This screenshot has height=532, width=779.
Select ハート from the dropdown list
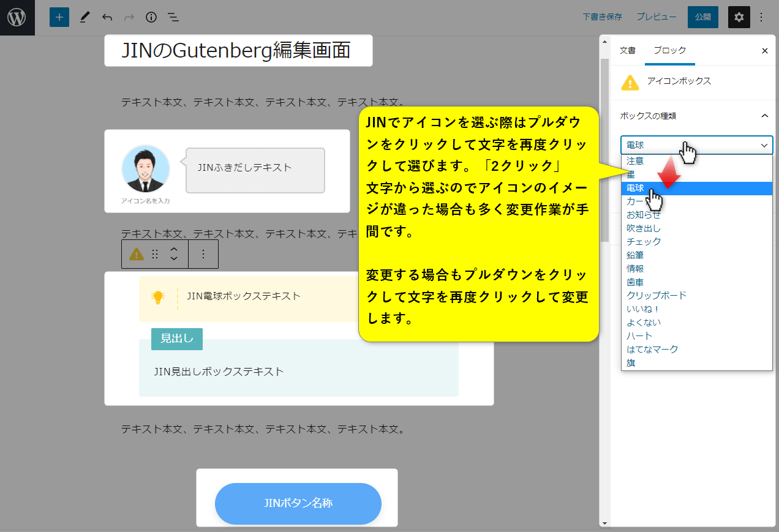coord(697,336)
